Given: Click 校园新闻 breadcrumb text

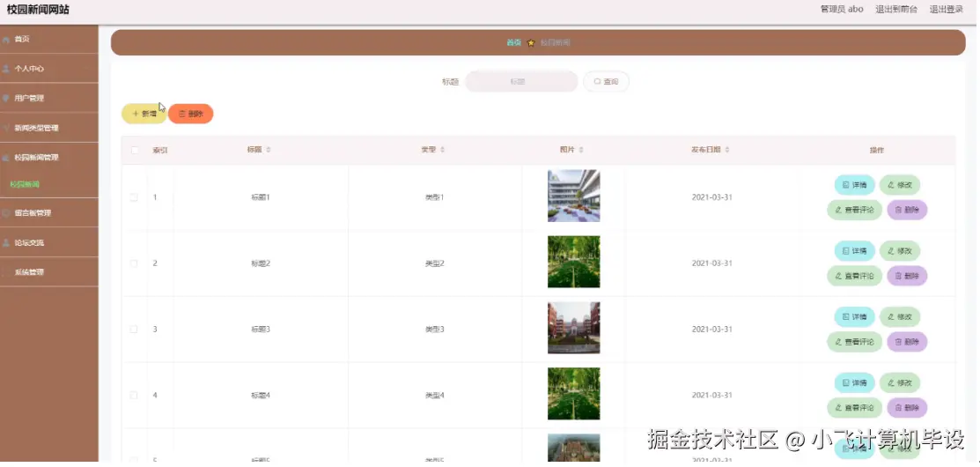Looking at the screenshot, I should click(x=555, y=42).
